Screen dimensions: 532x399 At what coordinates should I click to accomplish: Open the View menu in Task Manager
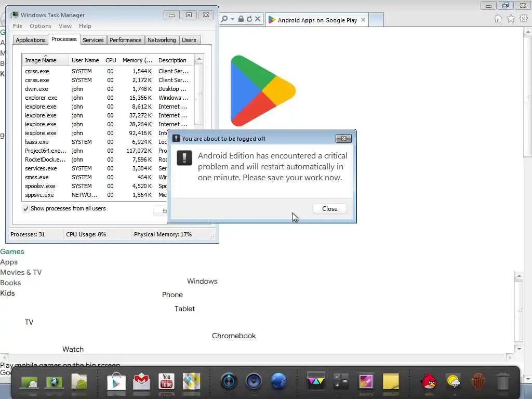(x=65, y=26)
